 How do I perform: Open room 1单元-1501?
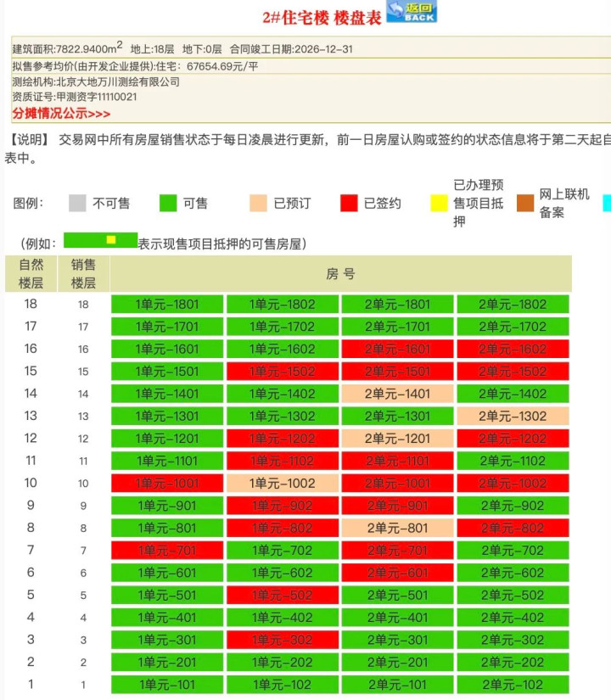167,372
